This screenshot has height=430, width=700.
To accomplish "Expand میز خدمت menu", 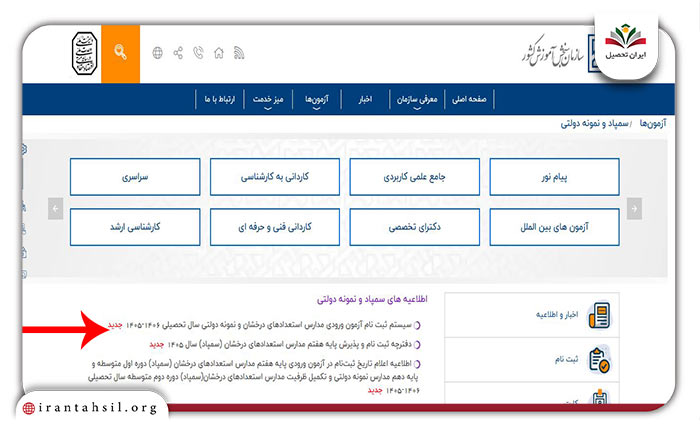I will 268,100.
